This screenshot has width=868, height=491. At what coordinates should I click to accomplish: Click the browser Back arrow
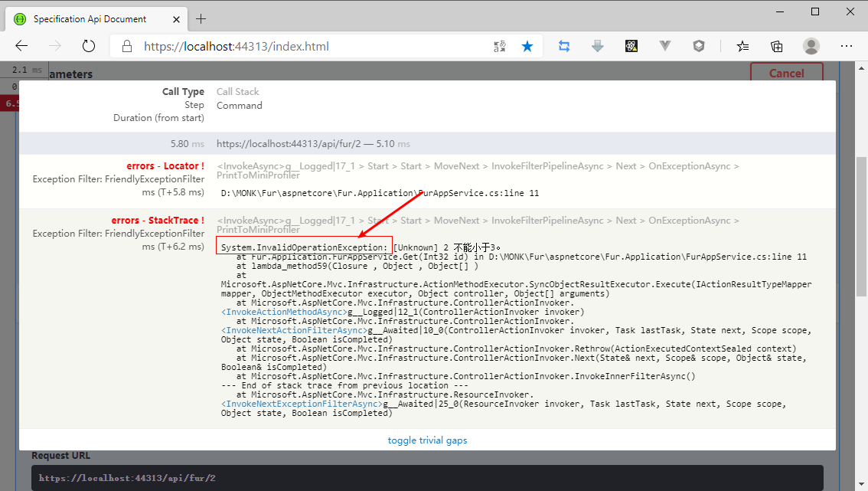(x=21, y=46)
